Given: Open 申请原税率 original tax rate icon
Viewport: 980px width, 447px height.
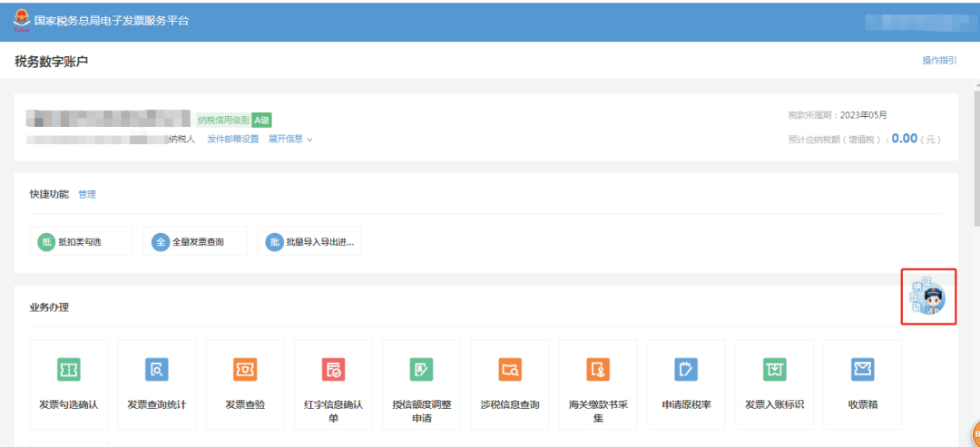Looking at the screenshot, I should click(686, 369).
